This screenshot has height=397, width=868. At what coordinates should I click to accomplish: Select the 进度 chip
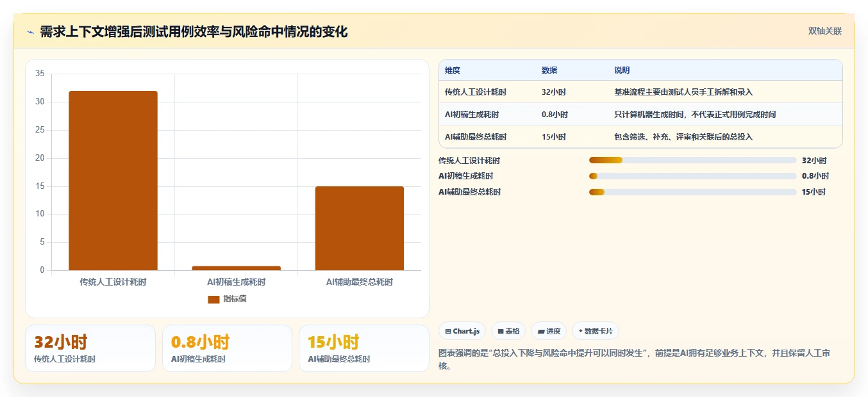pos(548,331)
